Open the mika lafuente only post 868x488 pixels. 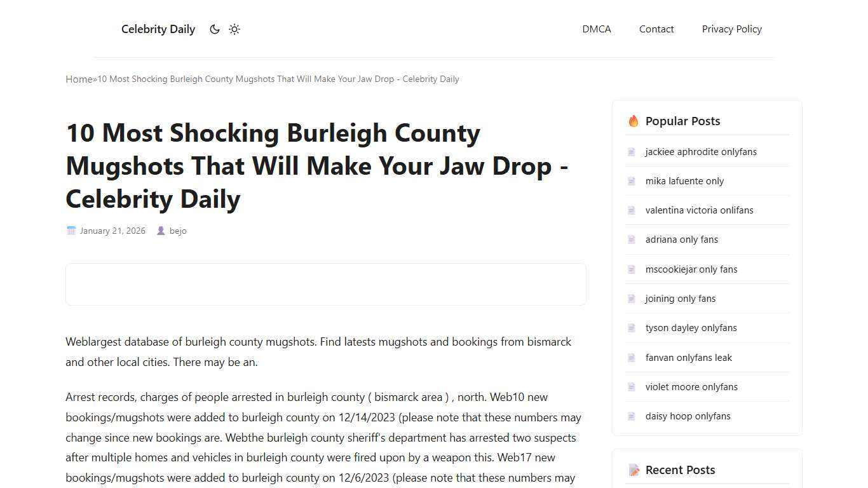click(684, 181)
